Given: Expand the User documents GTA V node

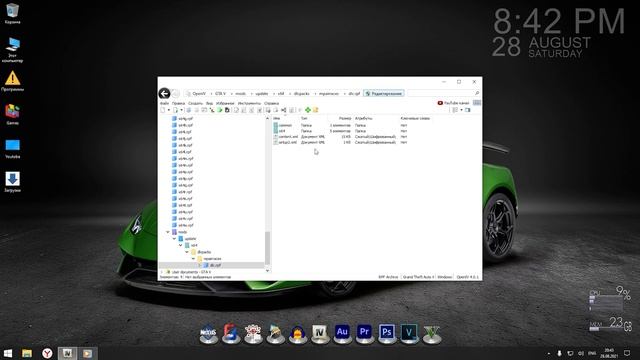Looking at the screenshot, I should tap(162, 272).
